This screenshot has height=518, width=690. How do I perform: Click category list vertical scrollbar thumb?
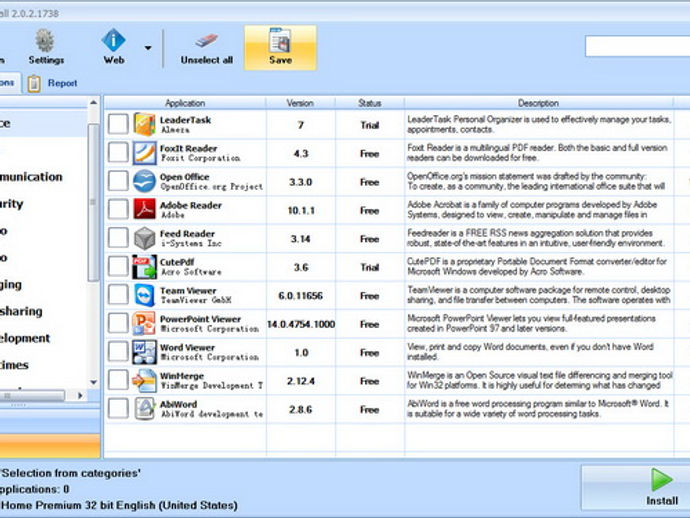coord(93,202)
